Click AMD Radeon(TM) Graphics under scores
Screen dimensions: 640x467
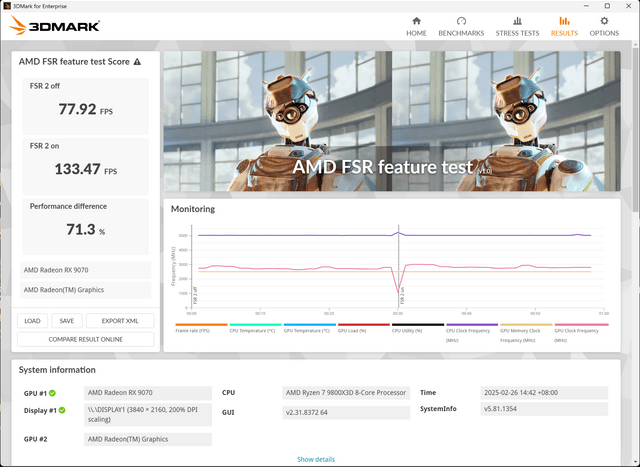[x=86, y=290]
